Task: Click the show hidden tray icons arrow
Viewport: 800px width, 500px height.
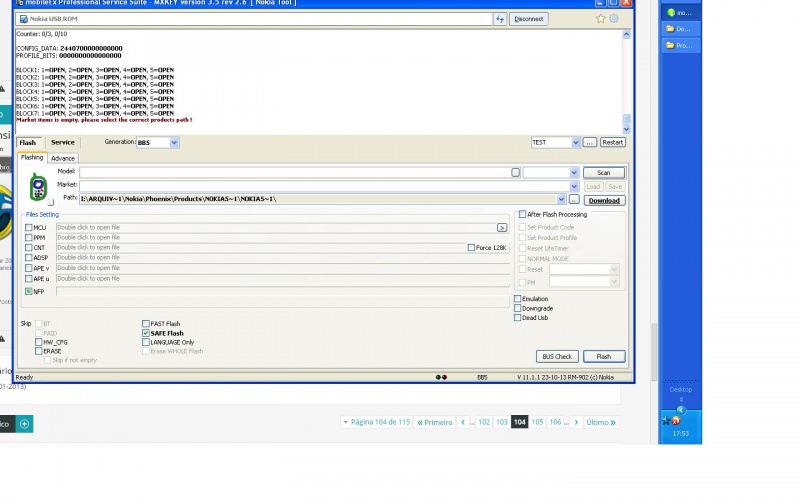Action: (x=681, y=410)
